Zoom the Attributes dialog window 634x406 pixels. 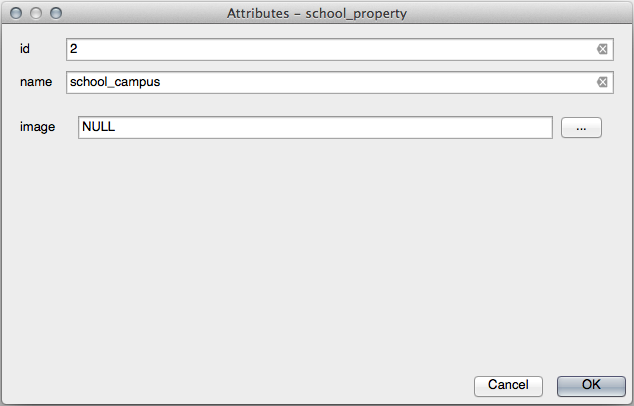point(55,14)
